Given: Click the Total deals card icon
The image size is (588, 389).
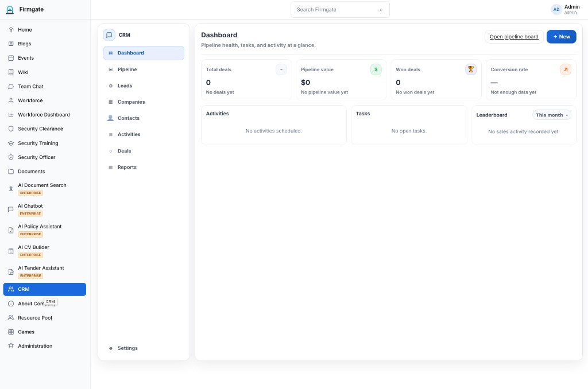Looking at the screenshot, I should tap(281, 69).
